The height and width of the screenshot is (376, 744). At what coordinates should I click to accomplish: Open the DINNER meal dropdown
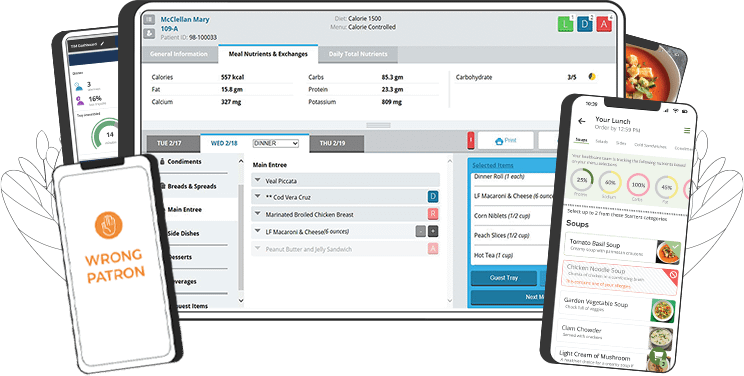click(x=275, y=143)
